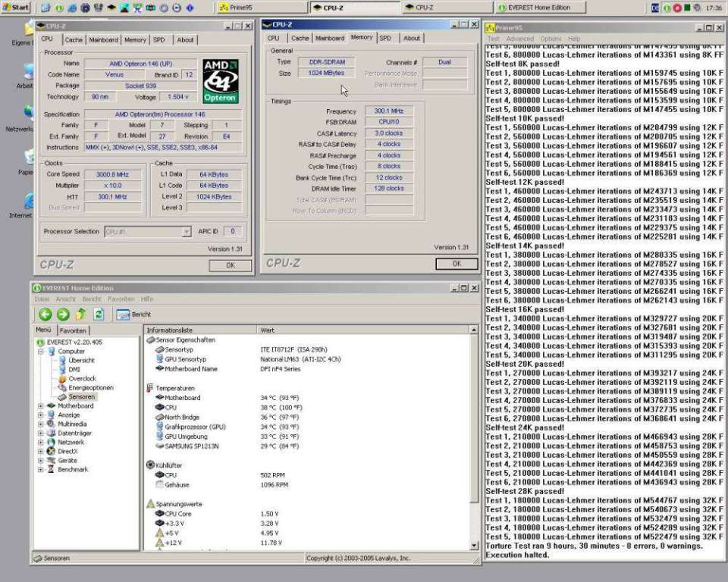Click the Start button on the taskbar
Screen dimensions: 728x582
click(x=15, y=8)
